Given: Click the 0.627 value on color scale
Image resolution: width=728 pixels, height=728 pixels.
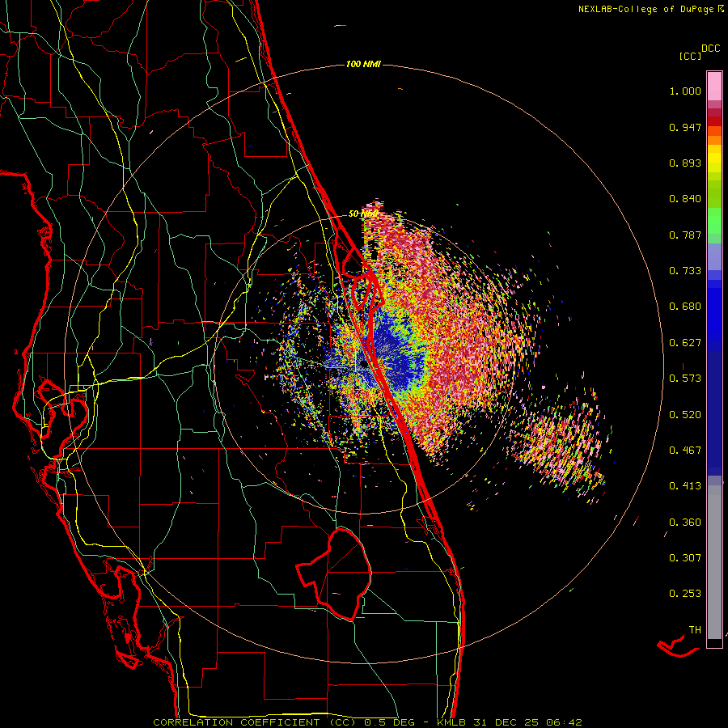Looking at the screenshot, I should point(685,343).
